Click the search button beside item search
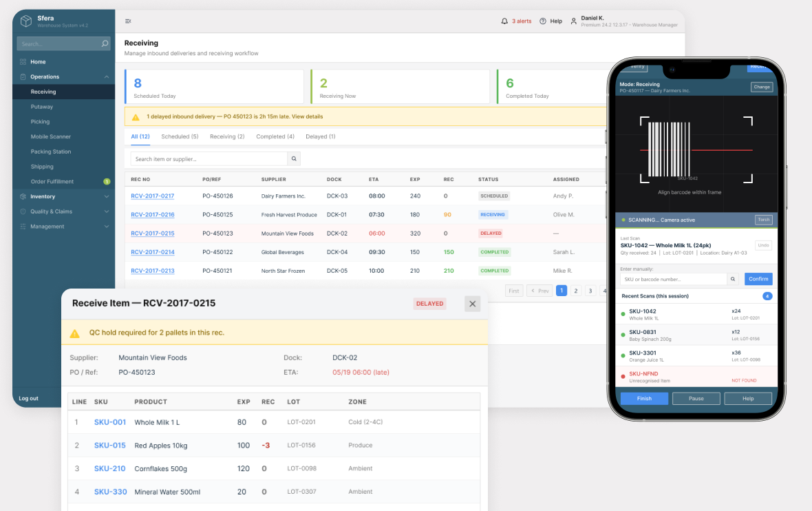 pos(294,158)
